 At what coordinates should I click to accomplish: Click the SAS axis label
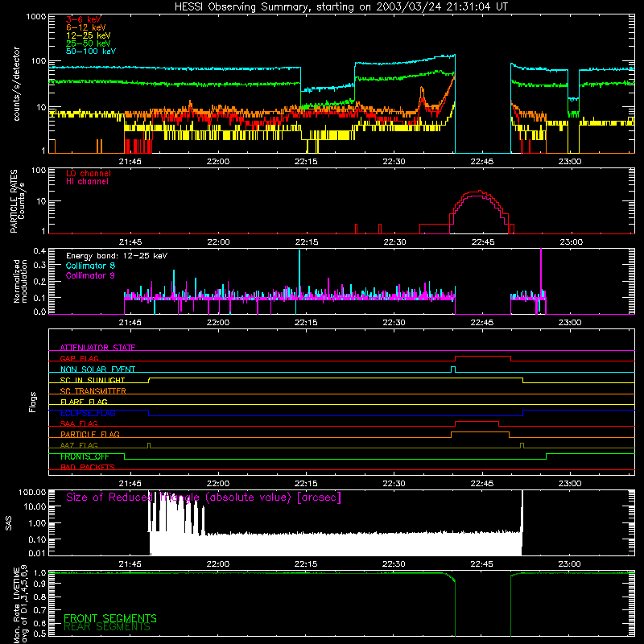(9, 523)
